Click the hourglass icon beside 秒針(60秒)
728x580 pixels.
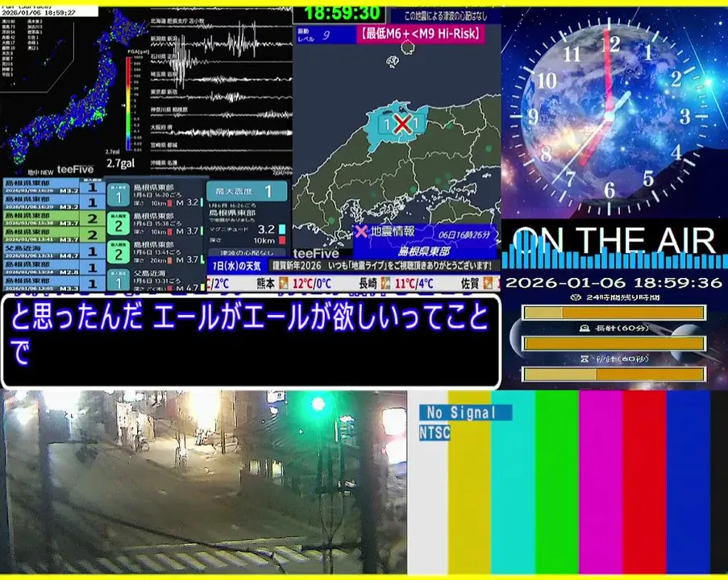pos(584,358)
